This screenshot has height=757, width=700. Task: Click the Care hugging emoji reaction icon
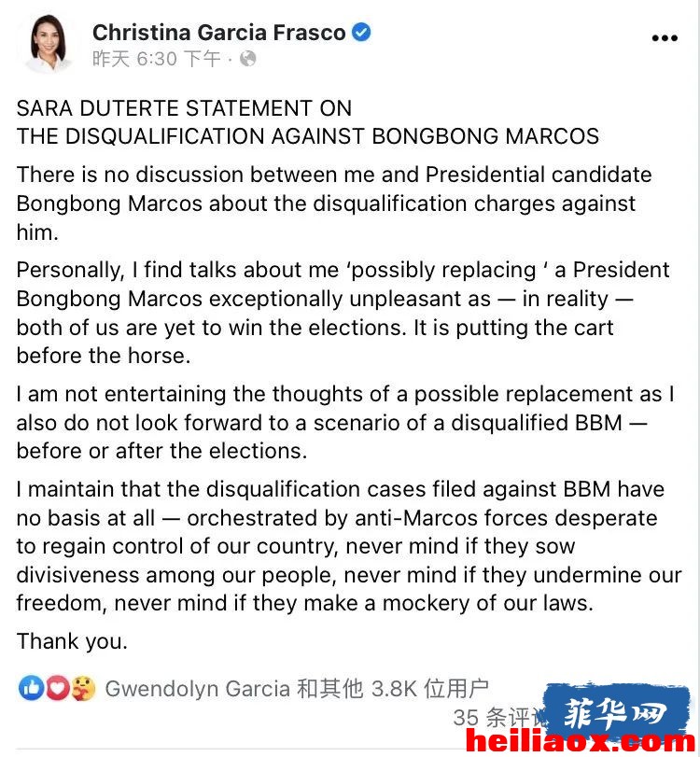83,688
